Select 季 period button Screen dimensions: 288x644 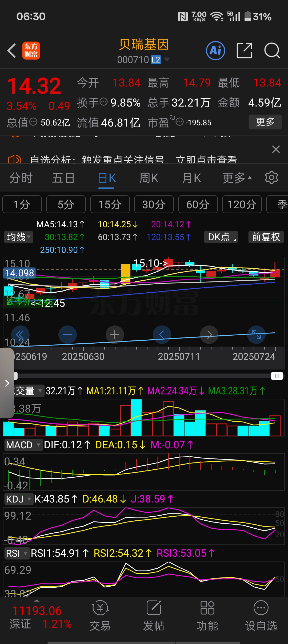[277, 204]
